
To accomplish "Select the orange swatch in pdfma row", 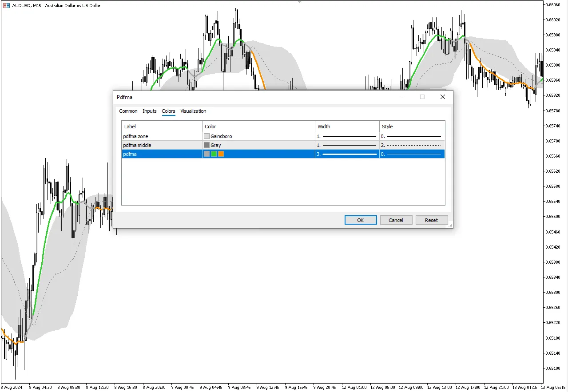I will coord(221,154).
